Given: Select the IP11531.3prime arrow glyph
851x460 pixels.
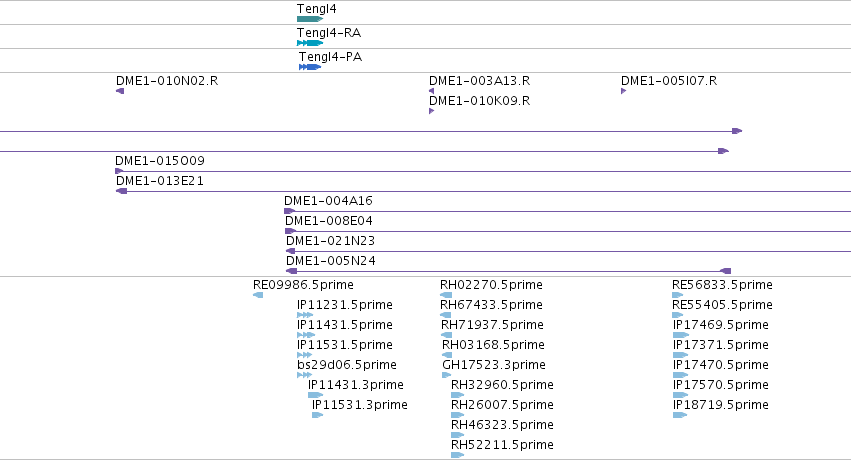Looking at the screenshot, I should tap(317, 415).
